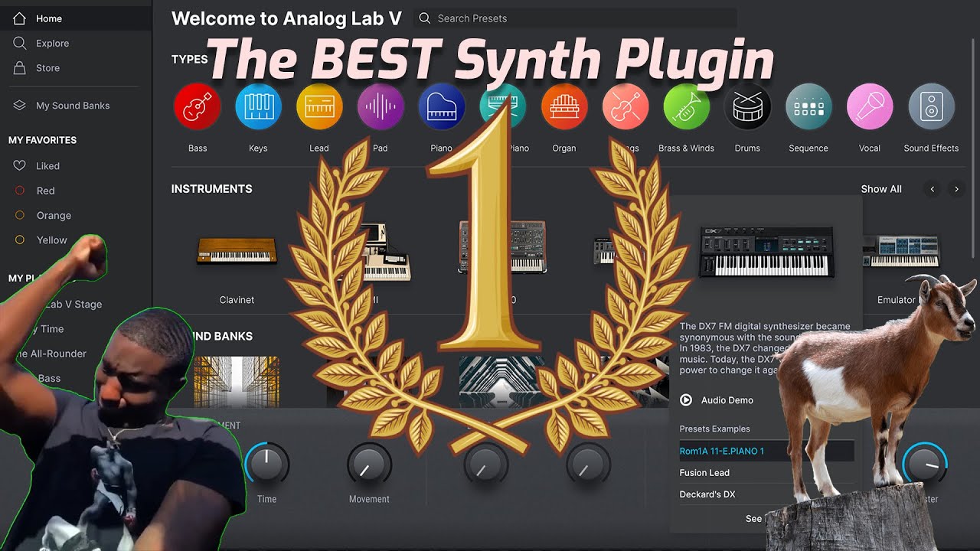
Task: Go to previous instruments page arrow
Action: click(x=932, y=189)
